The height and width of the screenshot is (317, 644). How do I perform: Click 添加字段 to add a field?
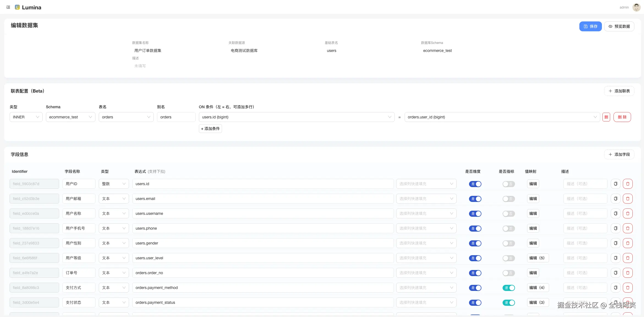[x=619, y=154]
